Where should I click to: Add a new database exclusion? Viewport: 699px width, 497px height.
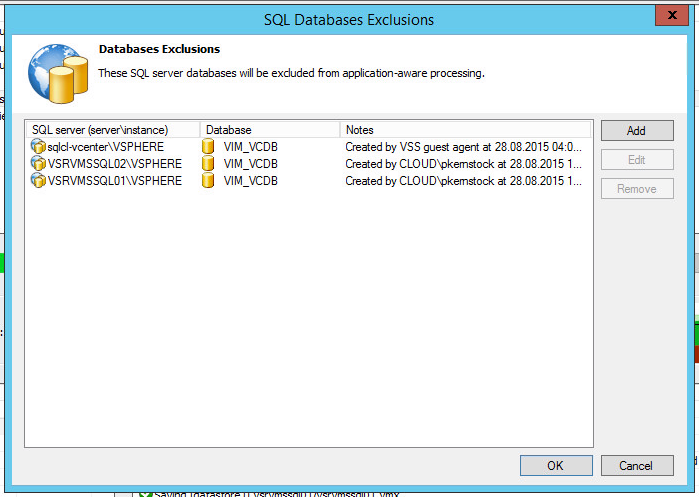637,131
